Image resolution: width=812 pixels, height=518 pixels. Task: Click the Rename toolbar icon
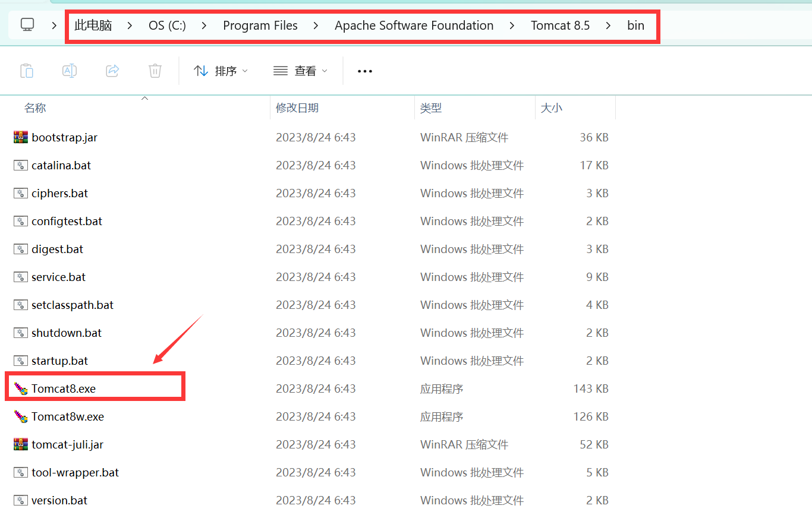[70, 71]
